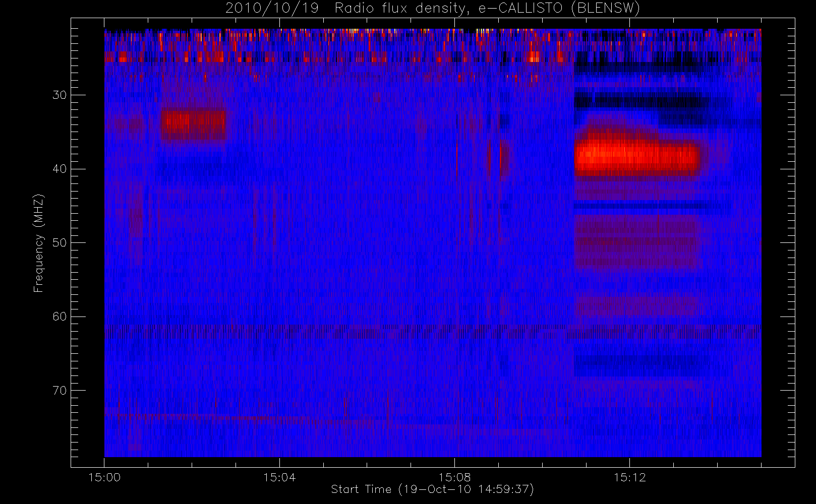The width and height of the screenshot is (816, 504).
Task: Click the small red burst near 34 MHz after 15:01
Action: tap(193, 124)
